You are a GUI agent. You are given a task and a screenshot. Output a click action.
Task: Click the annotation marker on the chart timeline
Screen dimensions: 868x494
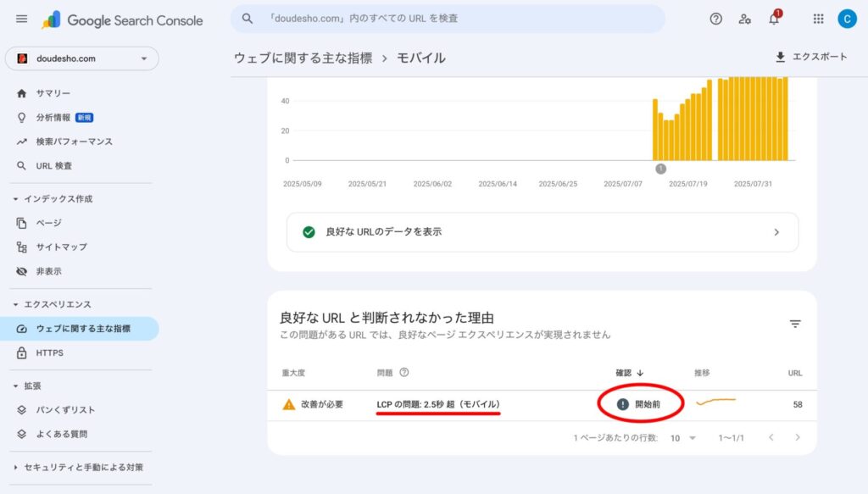660,169
